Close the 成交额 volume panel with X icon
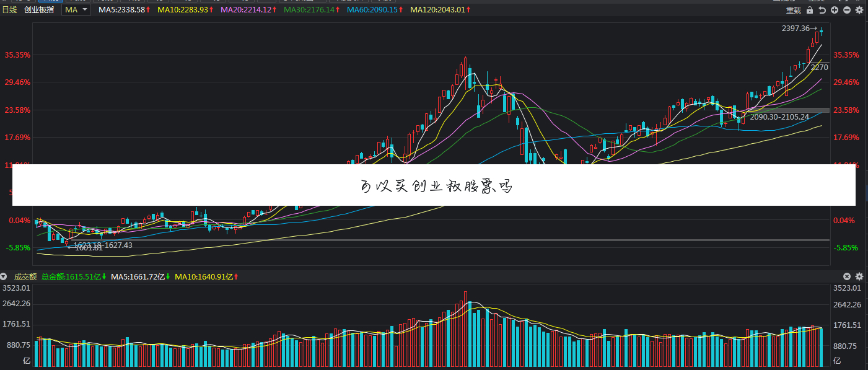Image resolution: width=868 pixels, height=370 pixels. click(847, 276)
